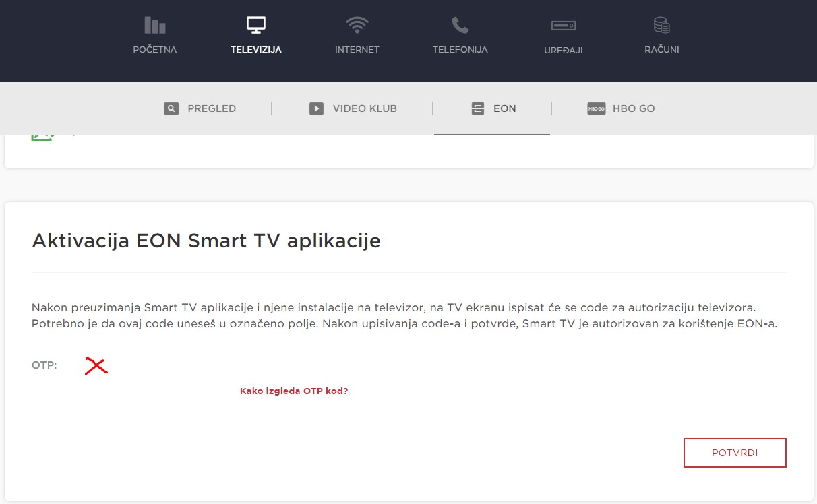The width and height of the screenshot is (817, 504).
Task: Go to the INTERNET menu label
Action: pos(357,50)
